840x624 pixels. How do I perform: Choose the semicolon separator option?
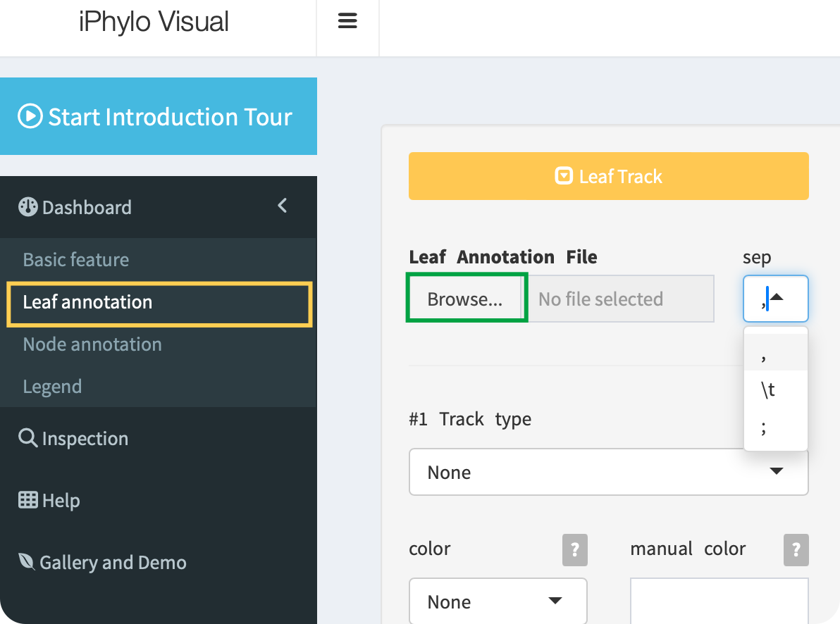(775, 427)
